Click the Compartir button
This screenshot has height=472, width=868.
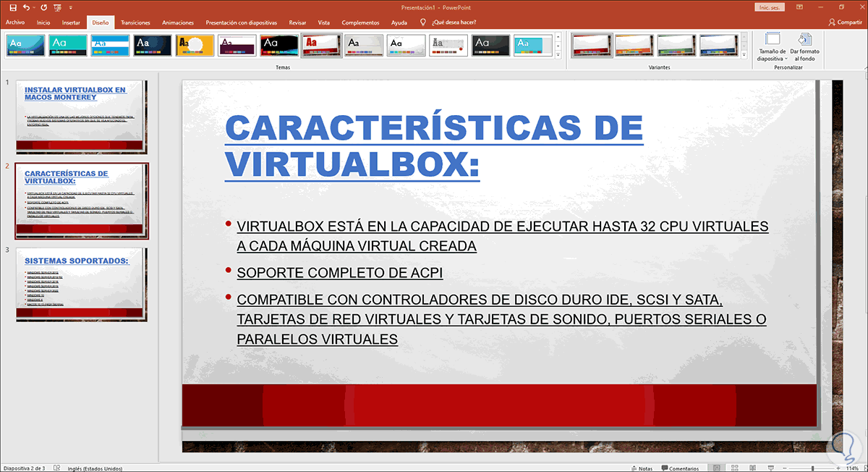pyautogui.click(x=845, y=22)
